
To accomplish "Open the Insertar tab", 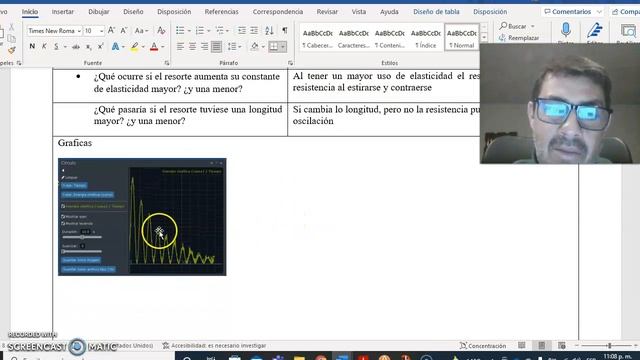I will (x=63, y=12).
